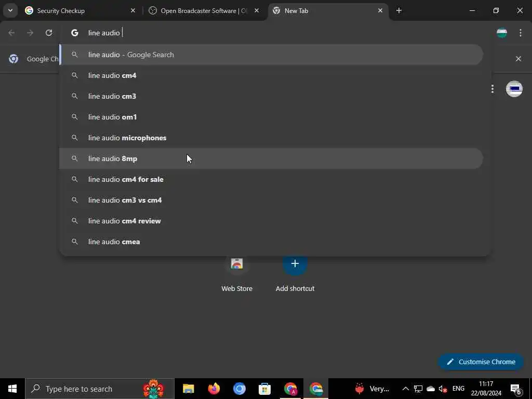Select 'line audio - Google Search' suggestion

[x=271, y=55]
